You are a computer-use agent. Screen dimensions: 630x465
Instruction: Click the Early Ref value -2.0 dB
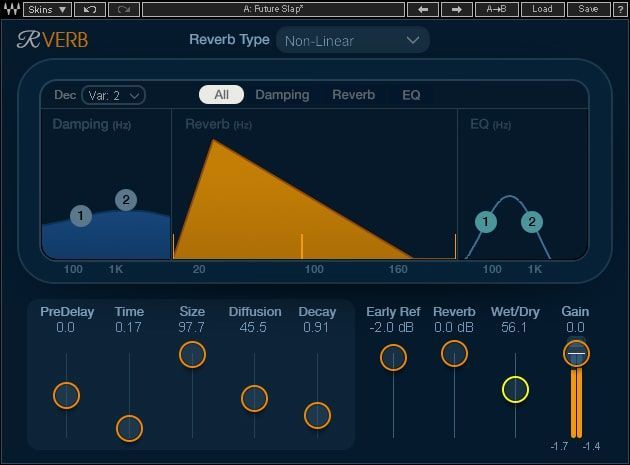coord(392,328)
